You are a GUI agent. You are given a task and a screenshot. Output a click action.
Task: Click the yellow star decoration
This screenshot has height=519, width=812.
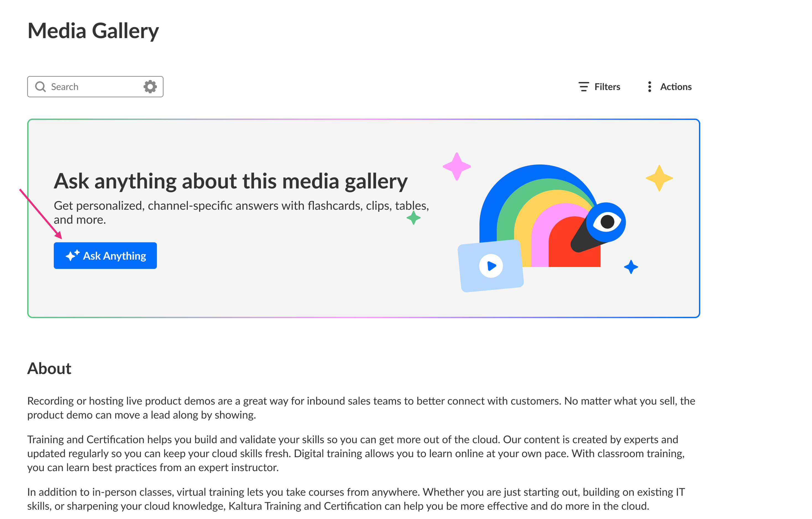(659, 178)
